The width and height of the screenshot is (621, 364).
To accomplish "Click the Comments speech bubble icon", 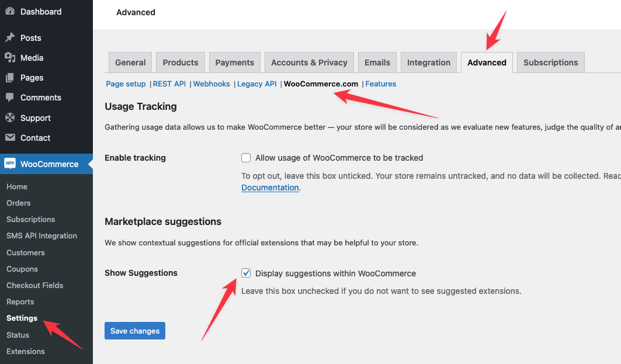I will click(10, 98).
